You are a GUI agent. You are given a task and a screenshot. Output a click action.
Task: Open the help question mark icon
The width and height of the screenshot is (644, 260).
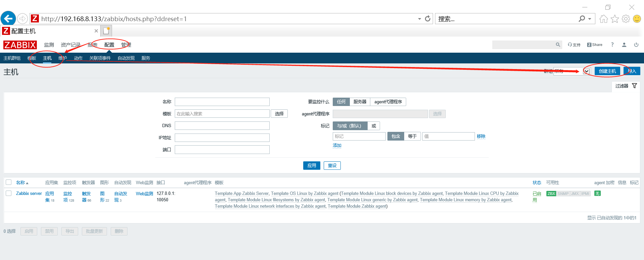pos(612,45)
